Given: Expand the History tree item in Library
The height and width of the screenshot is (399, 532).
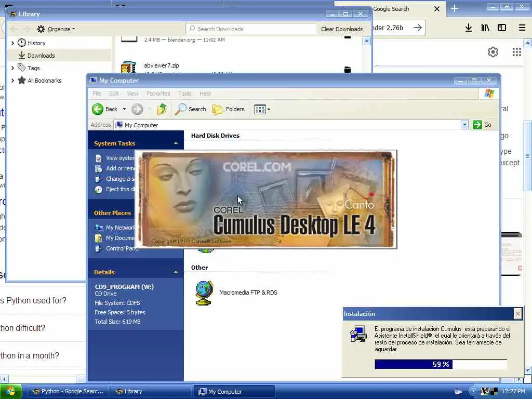Looking at the screenshot, I should pos(12,43).
